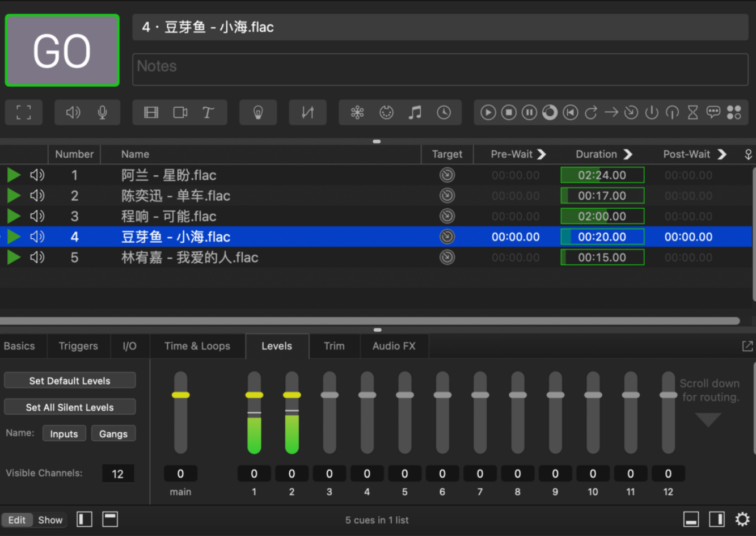Click the channel 1 fader handle
The width and height of the screenshot is (756, 536).
(254, 395)
